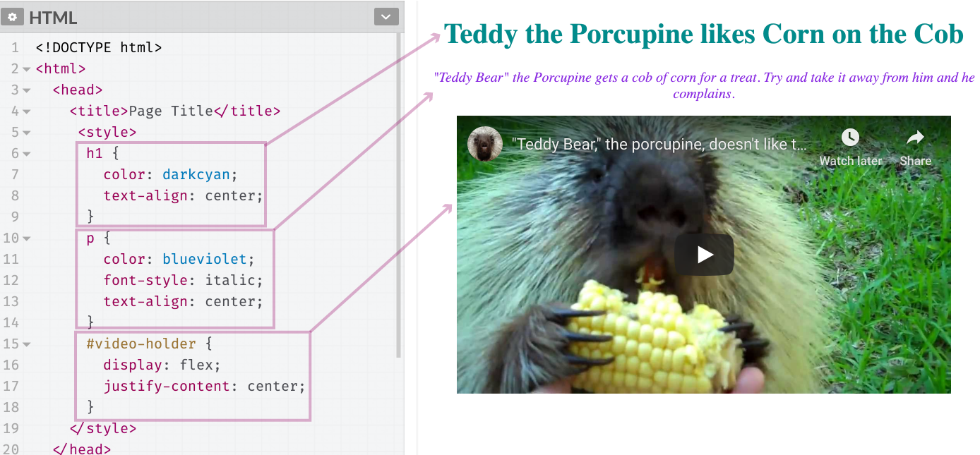
Task: Collapse the #video-holder fold arrow on line 15
Action: coord(27,344)
